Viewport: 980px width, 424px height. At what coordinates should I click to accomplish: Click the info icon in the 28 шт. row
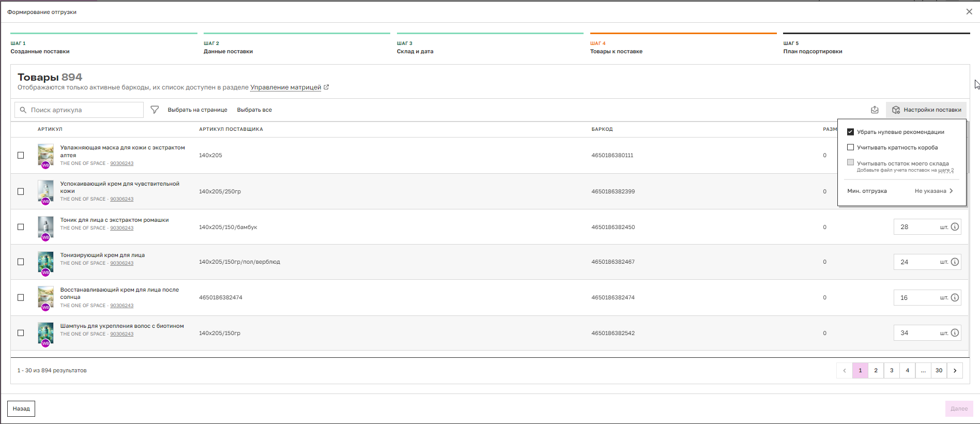click(955, 226)
